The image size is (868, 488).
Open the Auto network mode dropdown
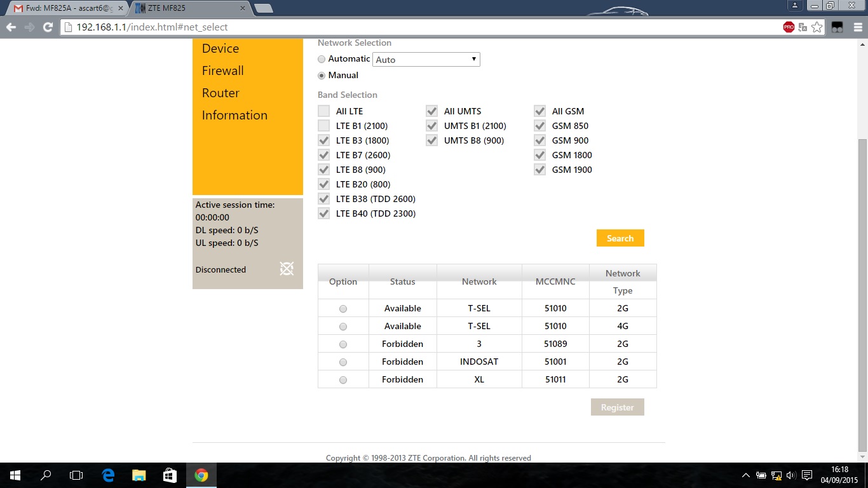tap(426, 60)
